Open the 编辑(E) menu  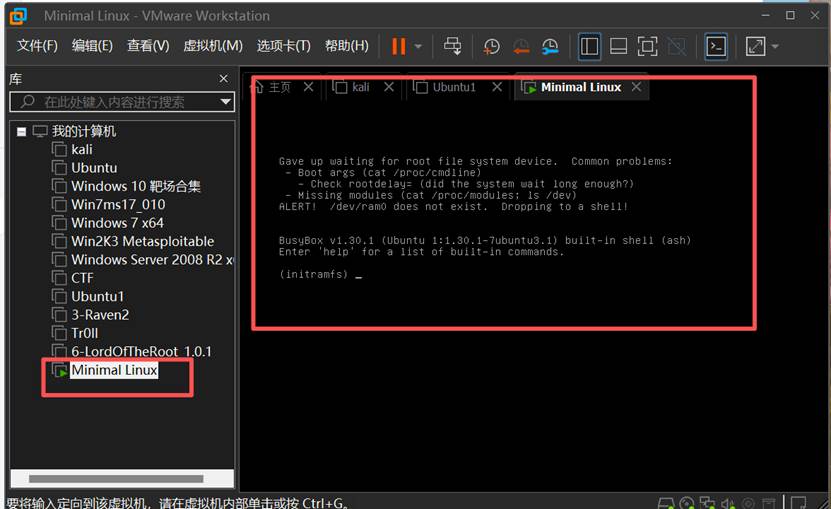[x=92, y=46]
